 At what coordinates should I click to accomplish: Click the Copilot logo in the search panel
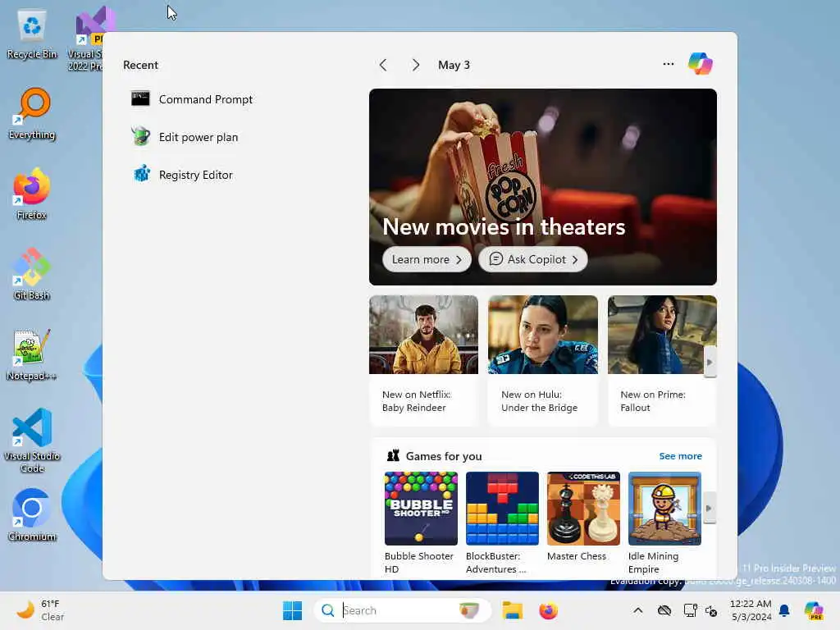click(701, 64)
